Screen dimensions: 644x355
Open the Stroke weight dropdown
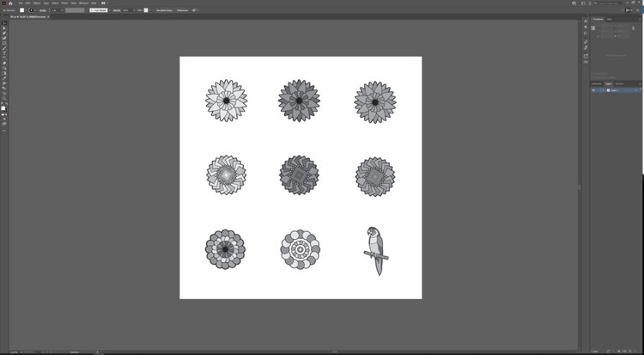click(x=61, y=10)
